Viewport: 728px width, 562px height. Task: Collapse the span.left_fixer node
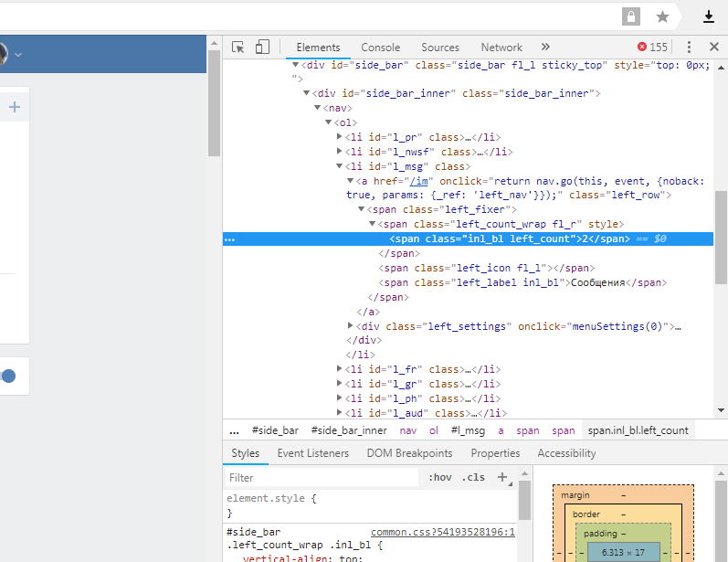(361, 209)
